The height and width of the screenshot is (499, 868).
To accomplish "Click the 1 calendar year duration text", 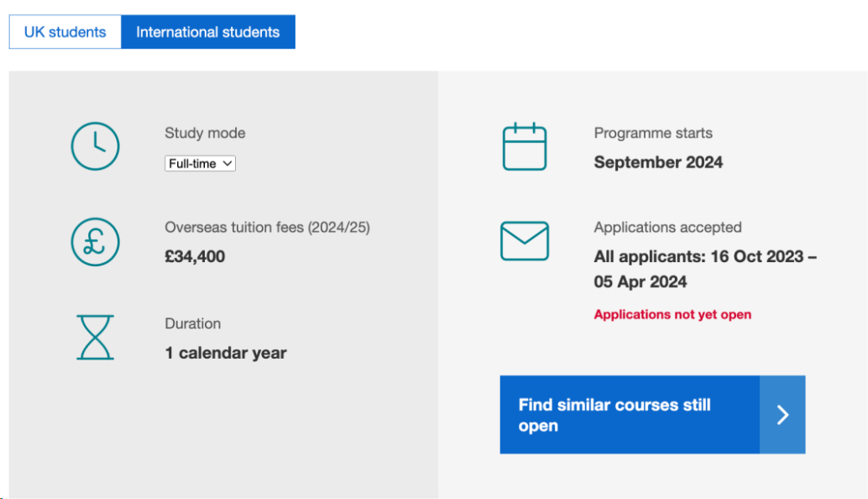I will click(x=226, y=353).
